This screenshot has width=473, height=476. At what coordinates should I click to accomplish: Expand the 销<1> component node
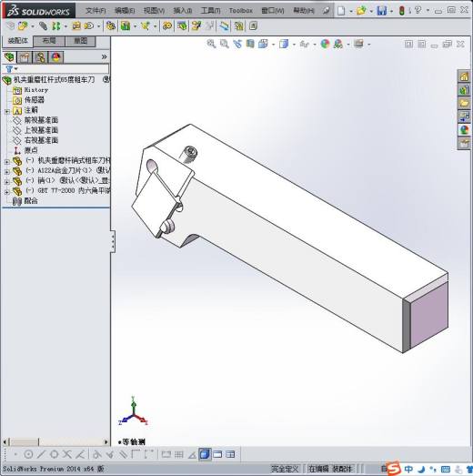click(x=7, y=182)
